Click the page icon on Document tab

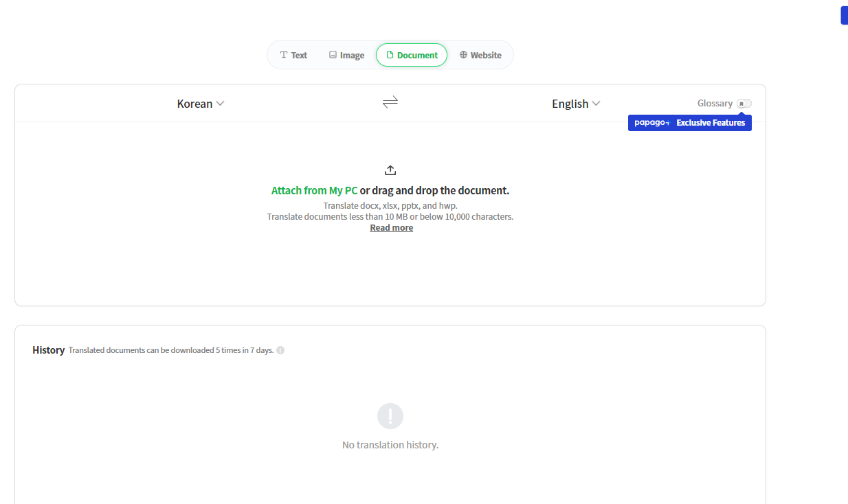390,55
